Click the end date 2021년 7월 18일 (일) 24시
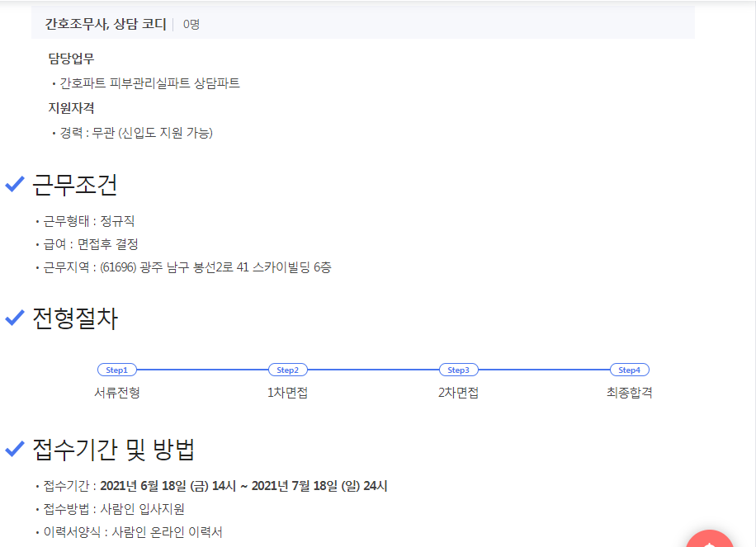This screenshot has width=756, height=547. [x=319, y=486]
